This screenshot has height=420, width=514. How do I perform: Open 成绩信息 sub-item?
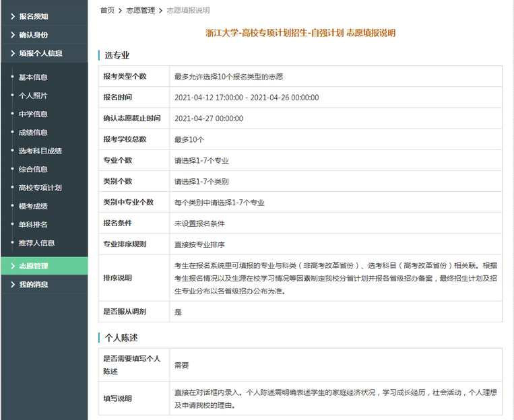coord(33,133)
